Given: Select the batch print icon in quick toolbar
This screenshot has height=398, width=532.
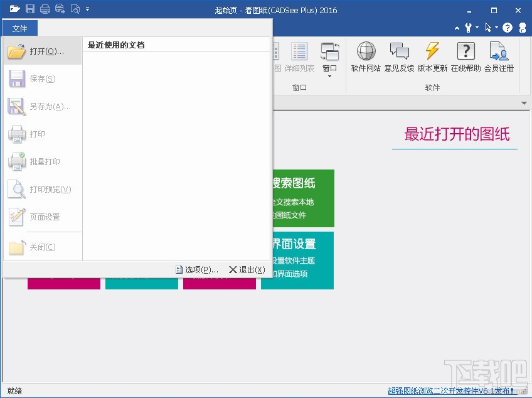Looking at the screenshot, I should click(59, 9).
